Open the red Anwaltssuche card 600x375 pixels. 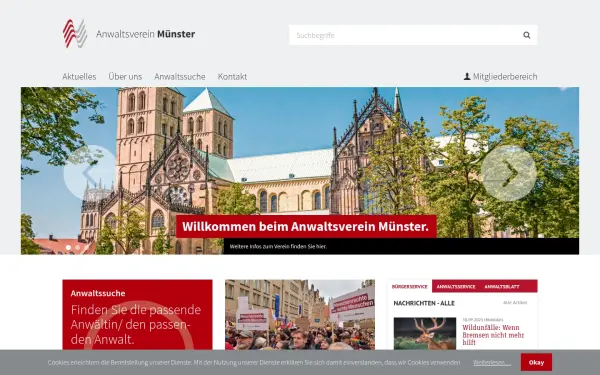tap(137, 315)
